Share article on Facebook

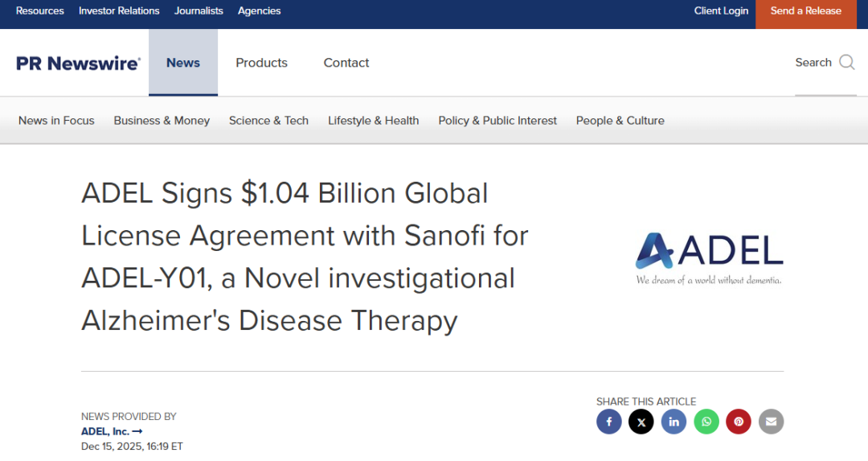[x=609, y=422]
